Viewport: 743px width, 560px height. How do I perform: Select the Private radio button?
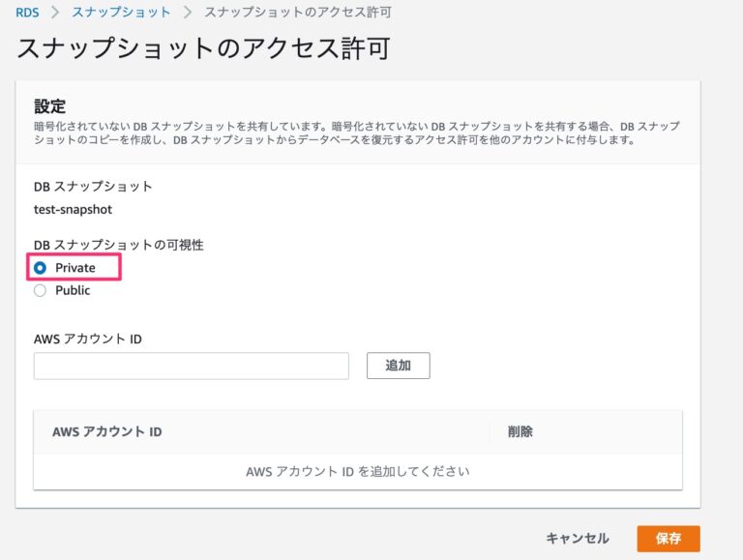pyautogui.click(x=41, y=268)
